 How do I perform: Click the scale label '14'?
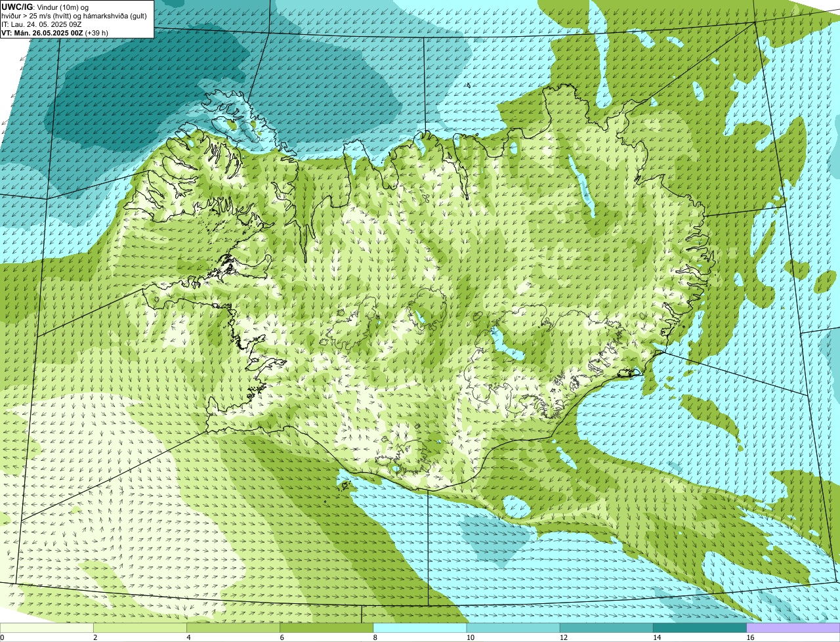coord(656,637)
